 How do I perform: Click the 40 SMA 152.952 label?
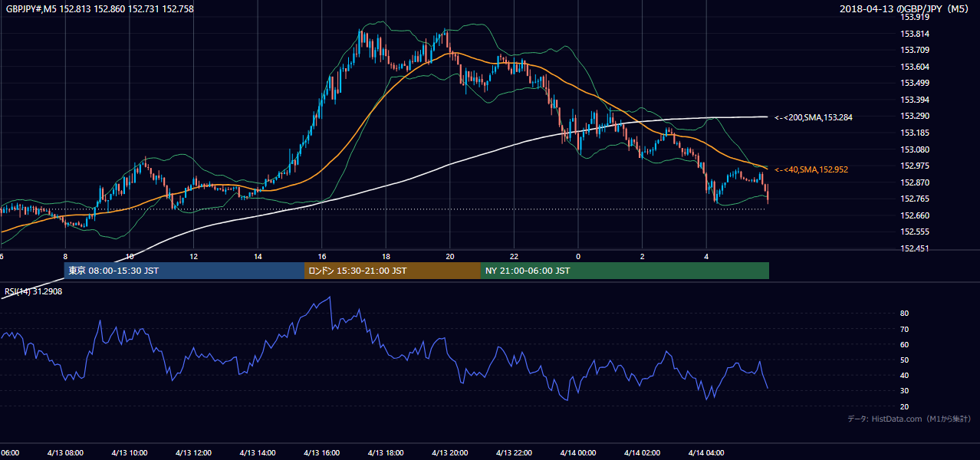(x=811, y=169)
